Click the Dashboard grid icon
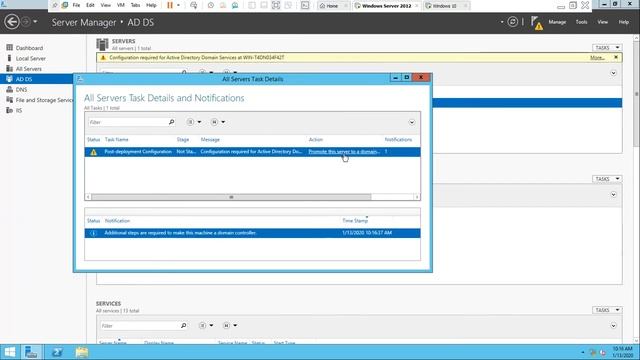This screenshot has height=360, width=640. (x=9, y=47)
